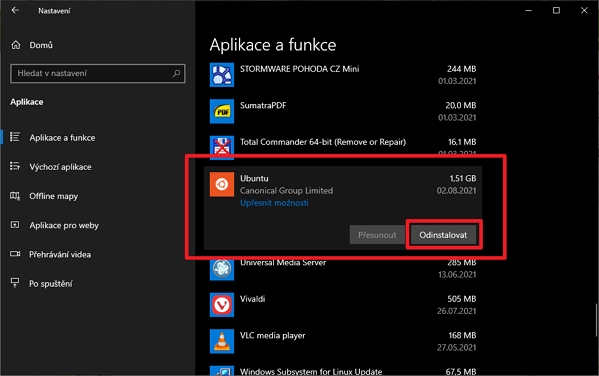Click the 02.08.2021 Ubuntu install date
The height and width of the screenshot is (376, 599).
(457, 190)
